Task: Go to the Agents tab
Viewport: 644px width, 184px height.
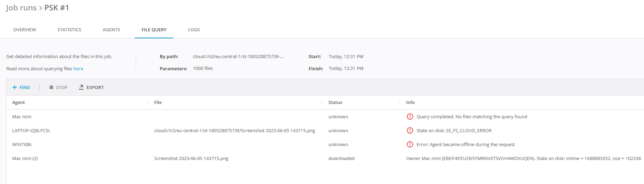Action: [111, 30]
